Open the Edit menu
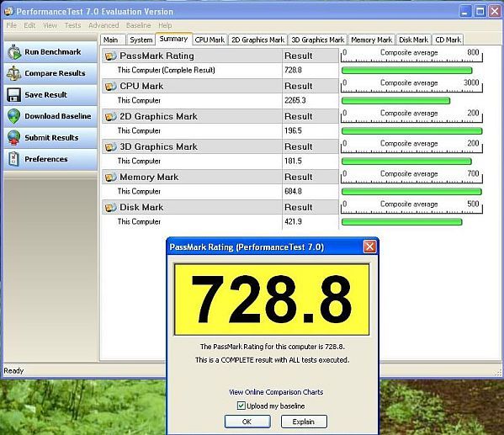The height and width of the screenshot is (435, 504). (x=29, y=25)
